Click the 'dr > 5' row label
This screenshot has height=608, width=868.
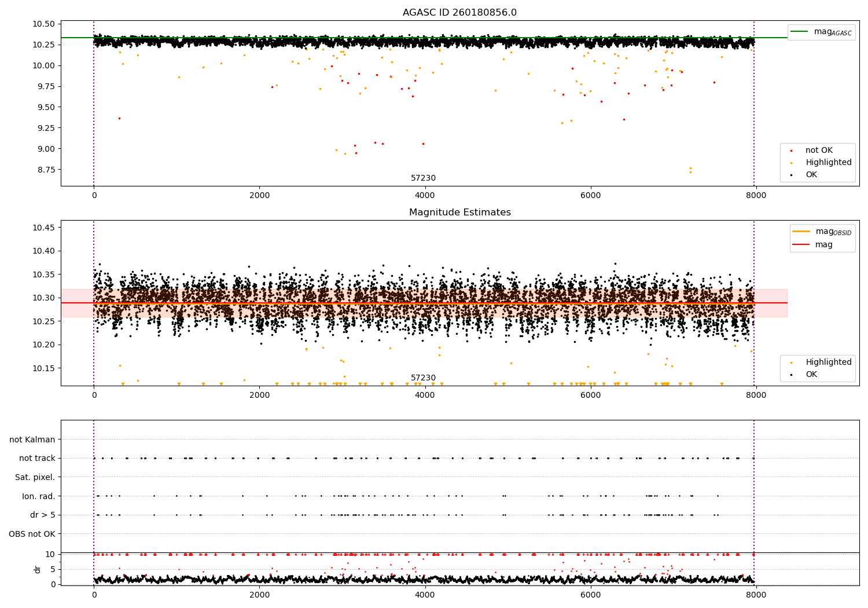click(43, 515)
